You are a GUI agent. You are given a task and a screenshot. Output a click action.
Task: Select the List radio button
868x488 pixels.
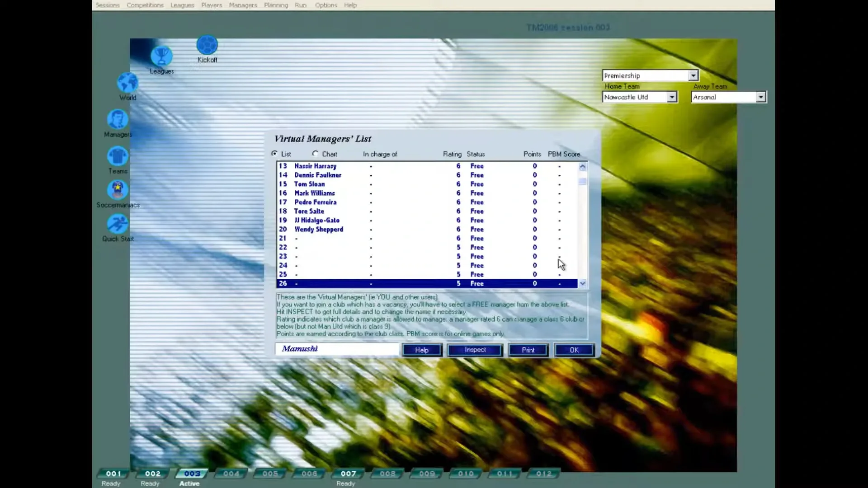(x=274, y=154)
